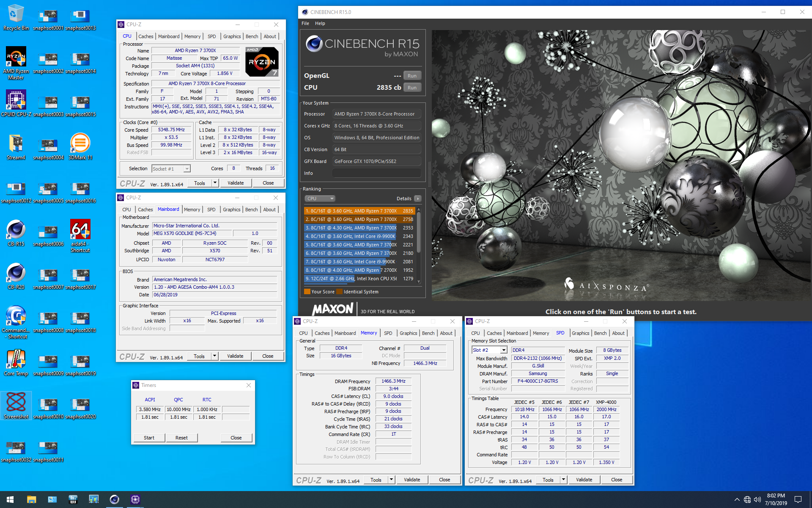The height and width of the screenshot is (508, 812).
Task: Switch to Graphics tab in Memory CPU-Z window
Action: [409, 333]
